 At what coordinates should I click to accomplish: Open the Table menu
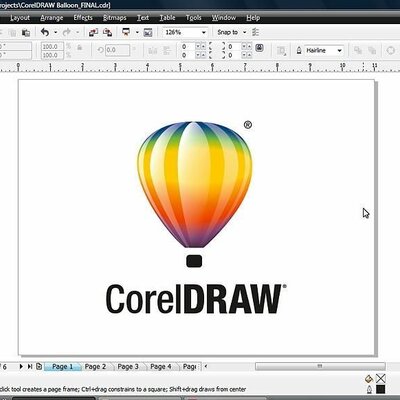(167, 18)
